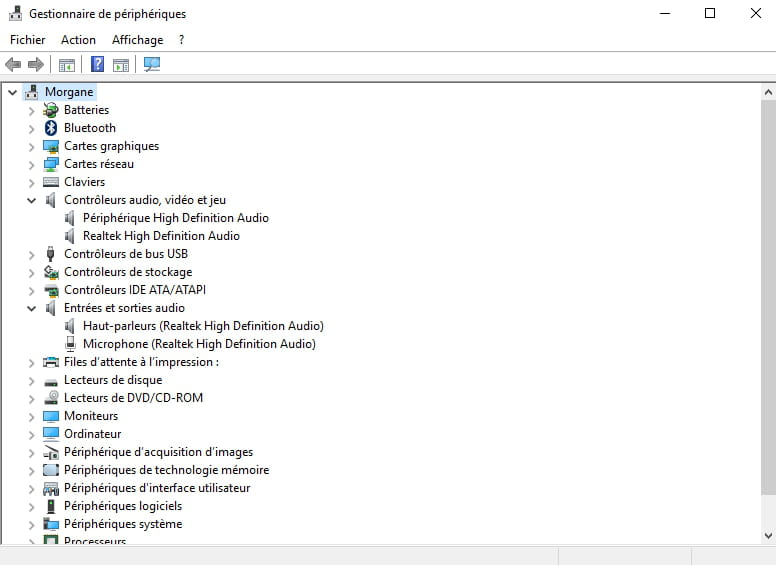Click the Bluetooth category icon

coord(51,128)
